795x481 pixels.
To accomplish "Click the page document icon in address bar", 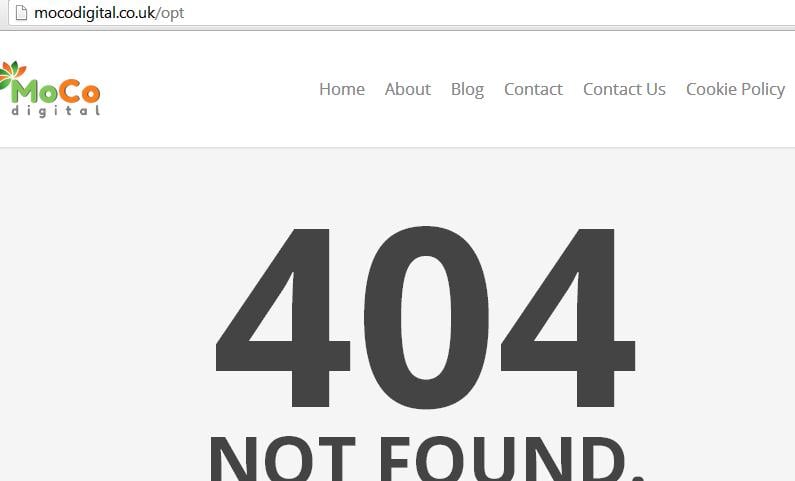I will point(21,13).
